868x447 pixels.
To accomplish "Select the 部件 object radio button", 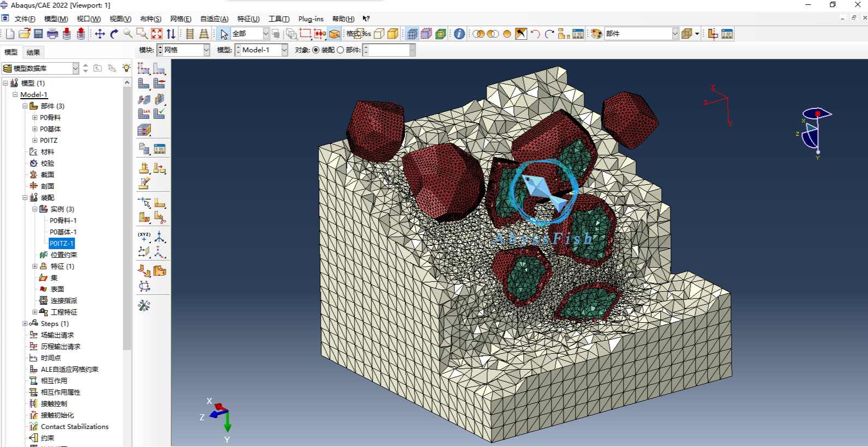I will (x=340, y=50).
